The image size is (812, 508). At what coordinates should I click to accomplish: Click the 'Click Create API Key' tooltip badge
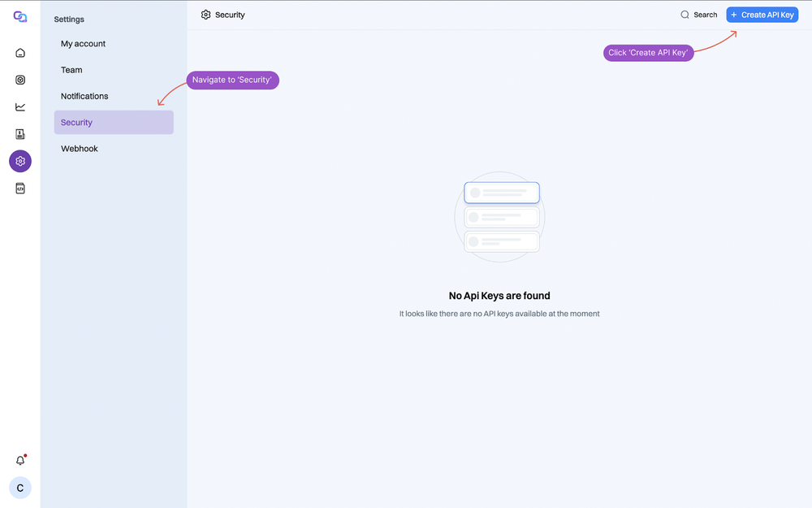[x=648, y=52]
